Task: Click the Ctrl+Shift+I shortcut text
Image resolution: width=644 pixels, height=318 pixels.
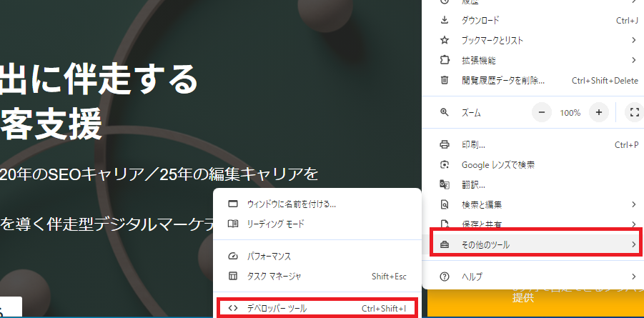Action: pyautogui.click(x=384, y=308)
